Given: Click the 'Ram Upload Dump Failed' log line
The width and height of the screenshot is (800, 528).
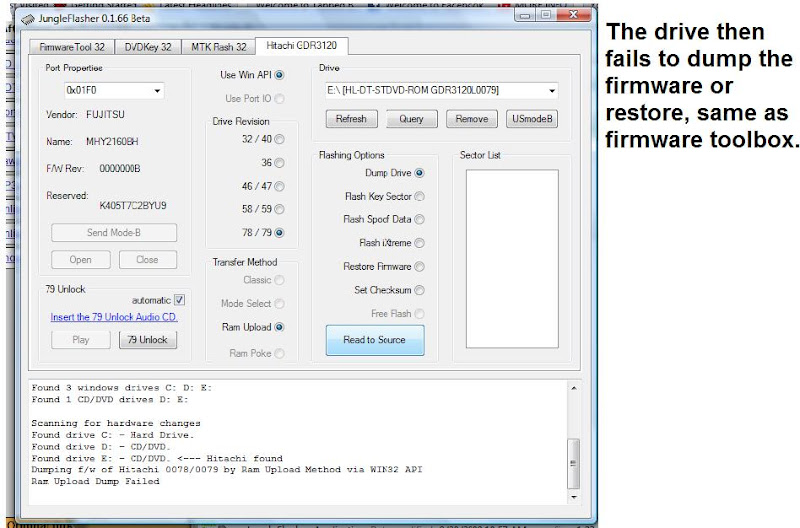Looking at the screenshot, I should coord(95,481).
